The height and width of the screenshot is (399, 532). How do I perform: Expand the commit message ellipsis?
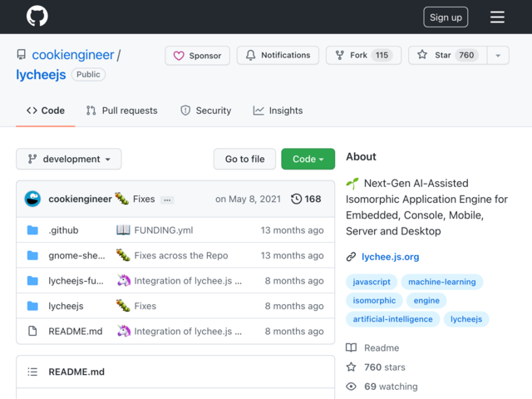167,199
